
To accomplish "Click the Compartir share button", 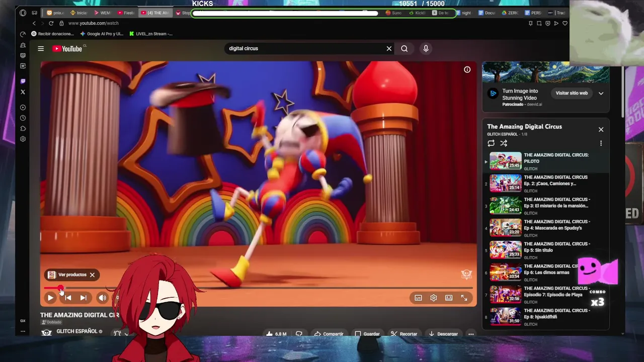I will tap(329, 334).
